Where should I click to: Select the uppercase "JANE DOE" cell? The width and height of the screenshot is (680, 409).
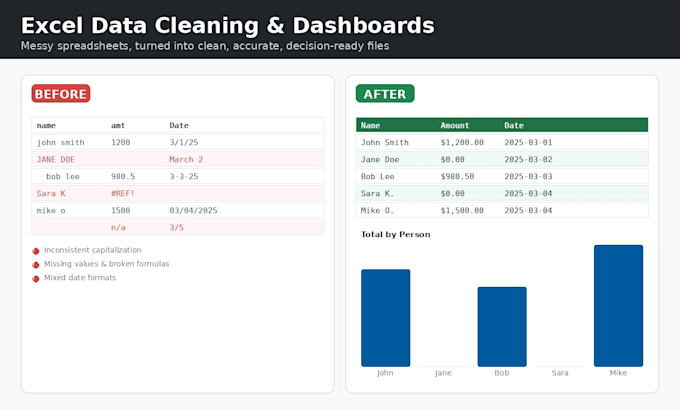[x=56, y=159]
